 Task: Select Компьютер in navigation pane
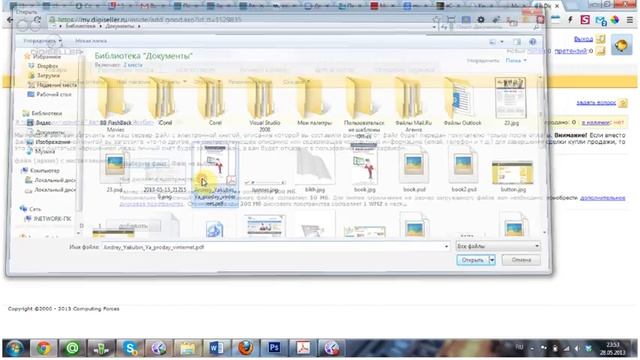pyautogui.click(x=44, y=170)
